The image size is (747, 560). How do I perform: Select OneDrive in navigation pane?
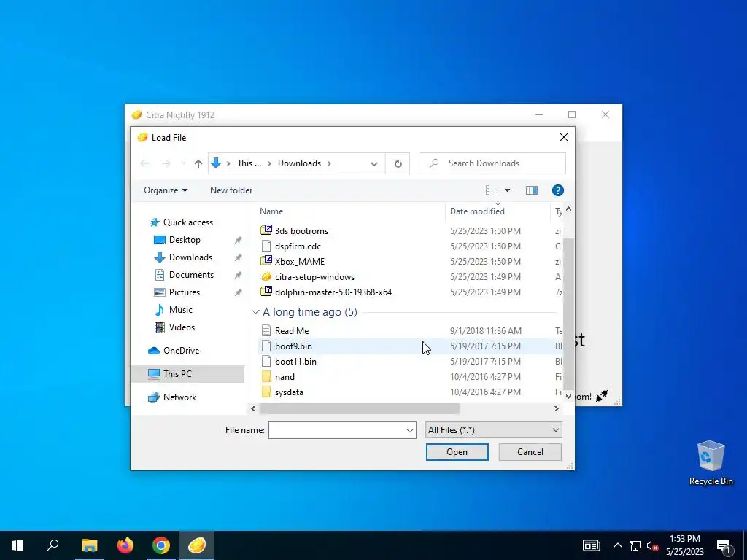tap(181, 351)
